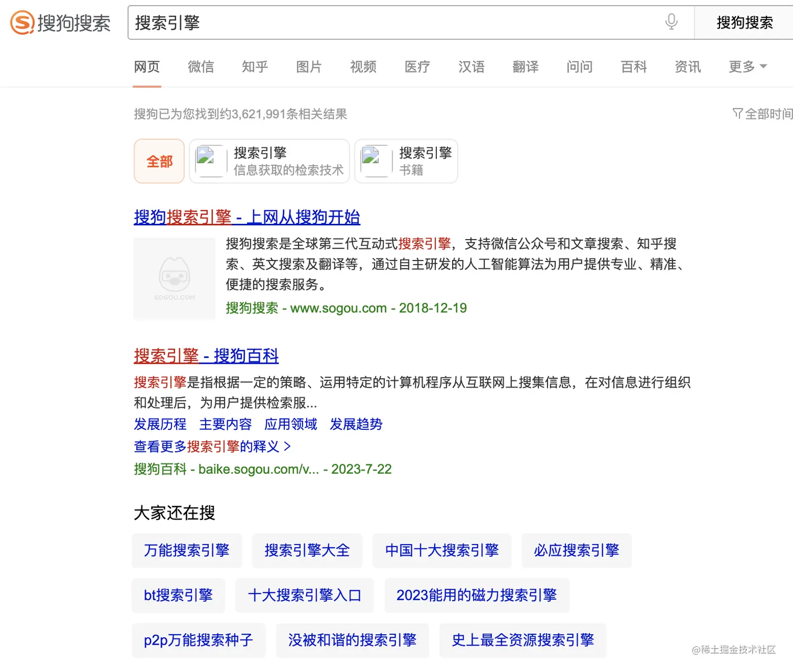Search related term 万能搜索引擎
Image resolution: width=793 pixels, height=672 pixels.
click(187, 550)
